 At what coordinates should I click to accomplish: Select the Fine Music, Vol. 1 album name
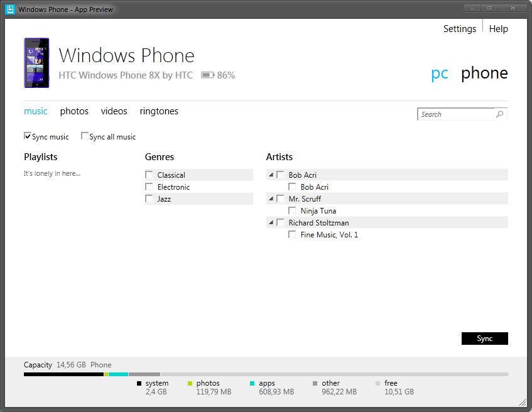[x=329, y=235]
